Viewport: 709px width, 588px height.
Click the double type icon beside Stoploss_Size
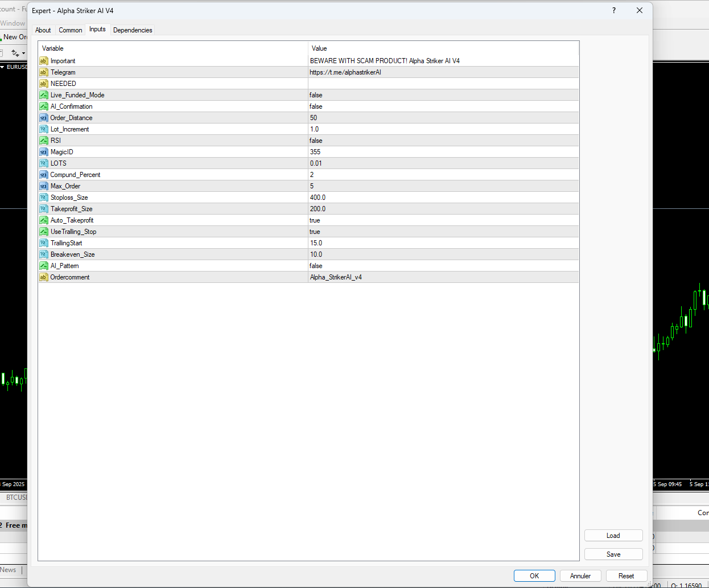(x=43, y=198)
